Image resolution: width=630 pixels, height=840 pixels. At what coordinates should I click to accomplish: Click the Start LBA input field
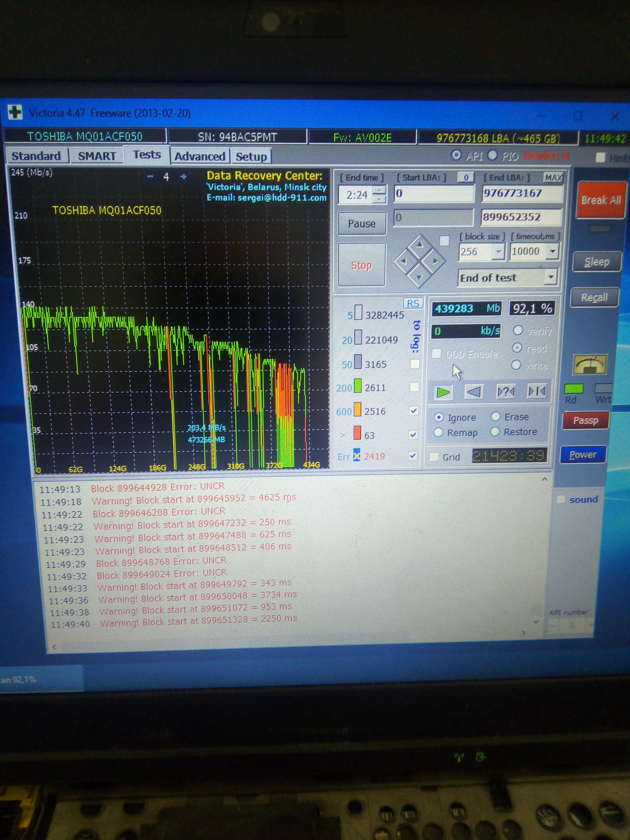pos(434,194)
